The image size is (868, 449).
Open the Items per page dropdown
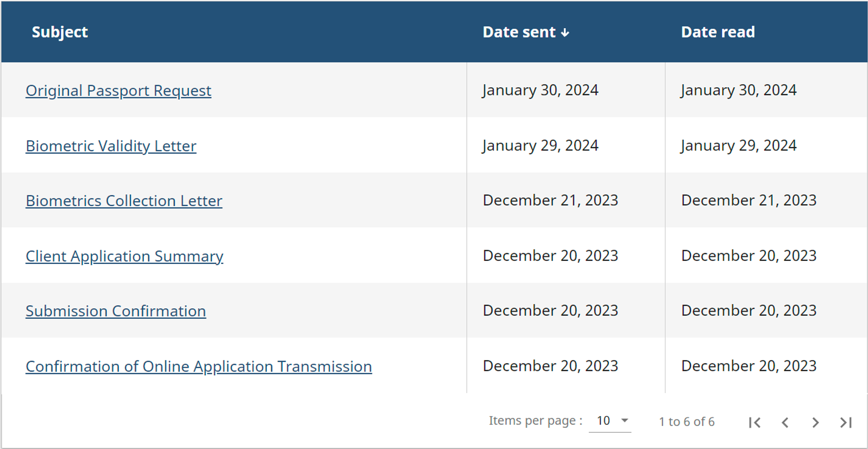click(610, 421)
